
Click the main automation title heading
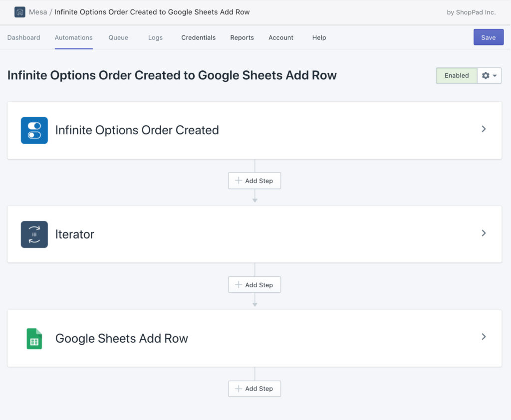[172, 75]
